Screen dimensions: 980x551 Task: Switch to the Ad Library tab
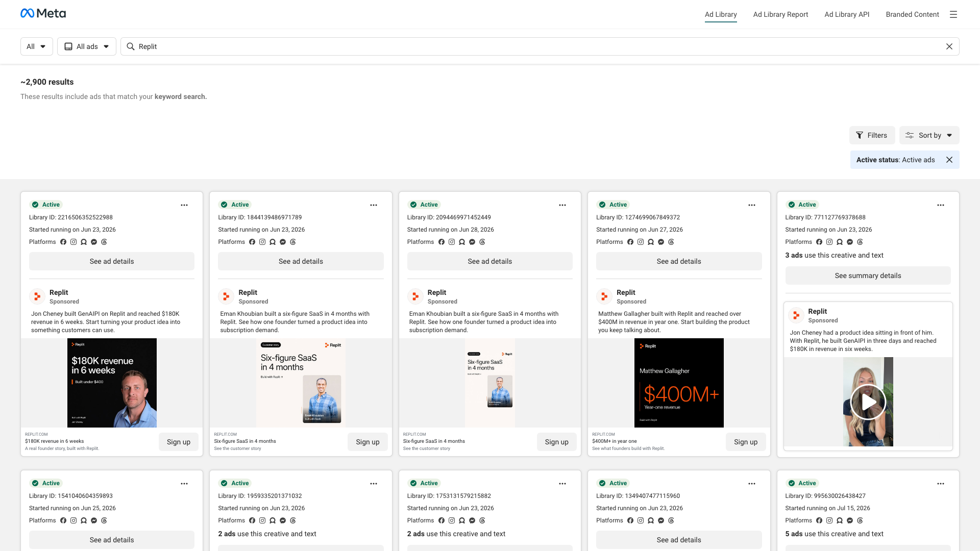pyautogui.click(x=721, y=14)
